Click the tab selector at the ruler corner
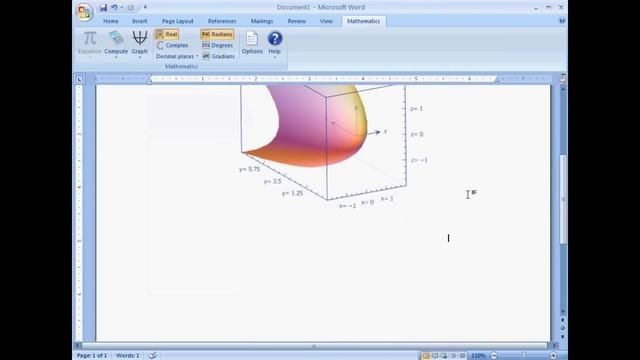This screenshot has height=360, width=640. [79, 80]
